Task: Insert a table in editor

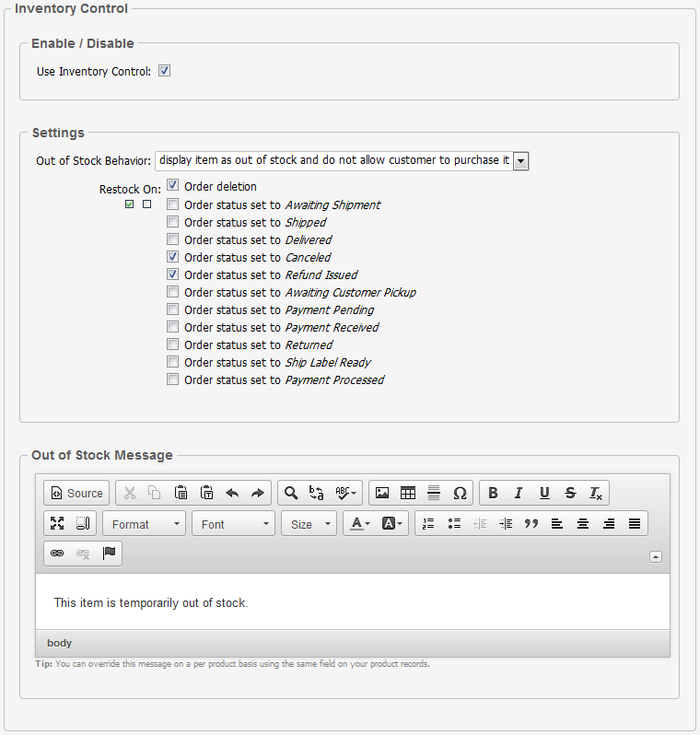Action: click(x=408, y=493)
